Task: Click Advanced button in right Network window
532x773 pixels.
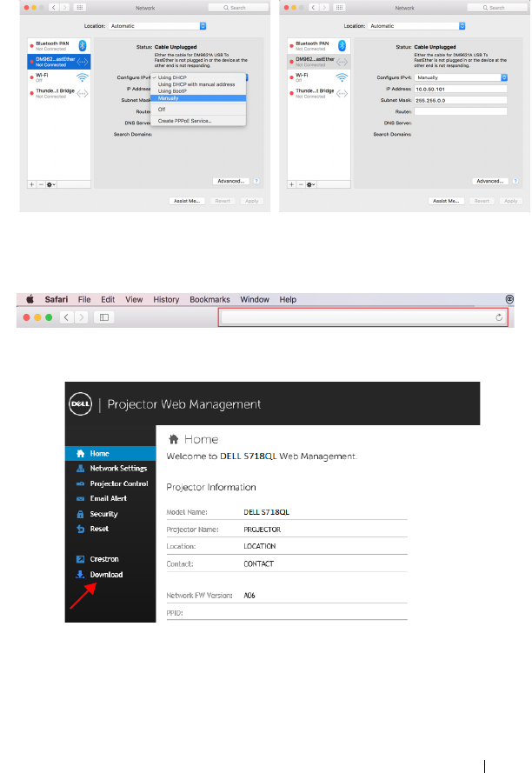Action: point(490,182)
